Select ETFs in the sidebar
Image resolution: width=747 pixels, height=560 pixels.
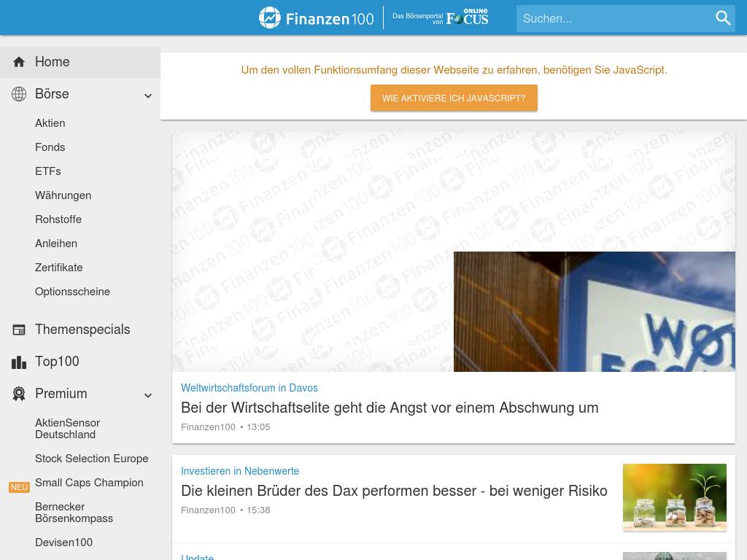[48, 171]
